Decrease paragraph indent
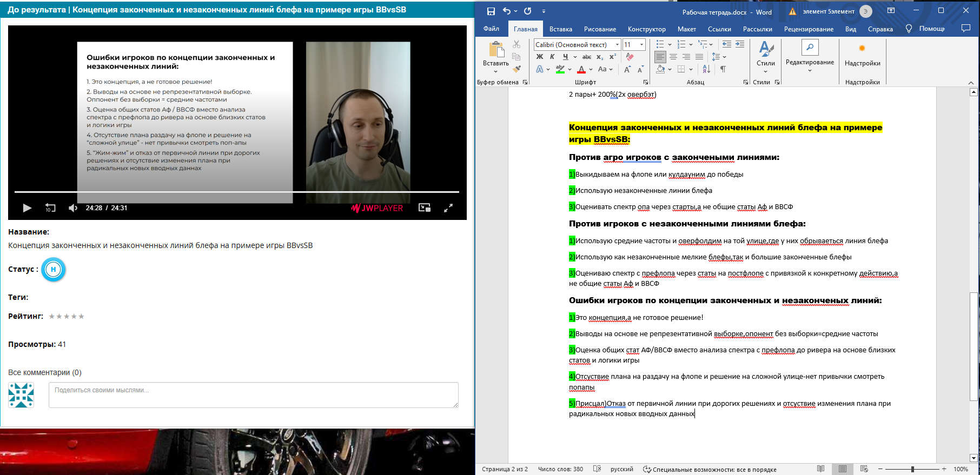The width and height of the screenshot is (980, 475). [727, 44]
